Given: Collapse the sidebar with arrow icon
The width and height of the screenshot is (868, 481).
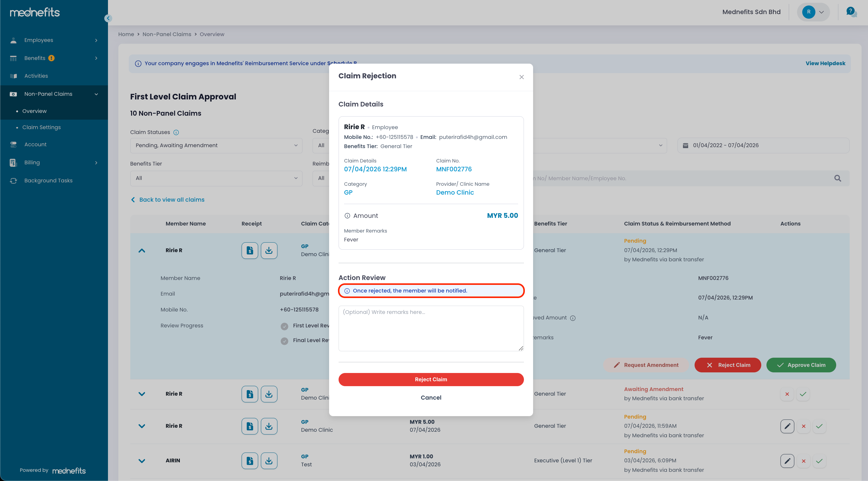Looking at the screenshot, I should click(x=108, y=18).
